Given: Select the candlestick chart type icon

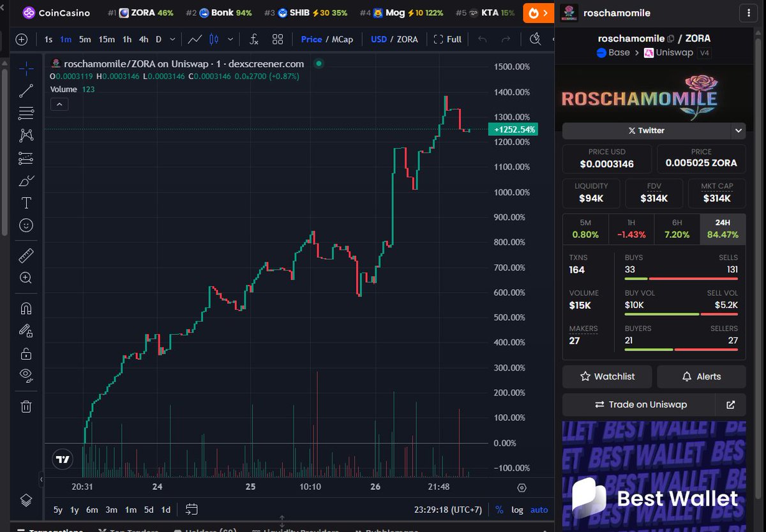Looking at the screenshot, I should click(214, 40).
